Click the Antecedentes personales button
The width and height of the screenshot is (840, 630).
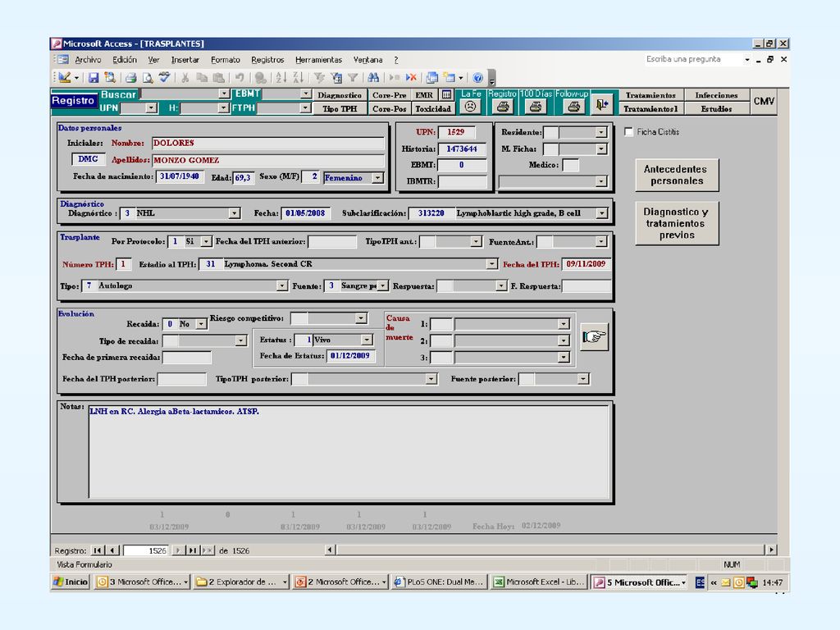click(677, 176)
